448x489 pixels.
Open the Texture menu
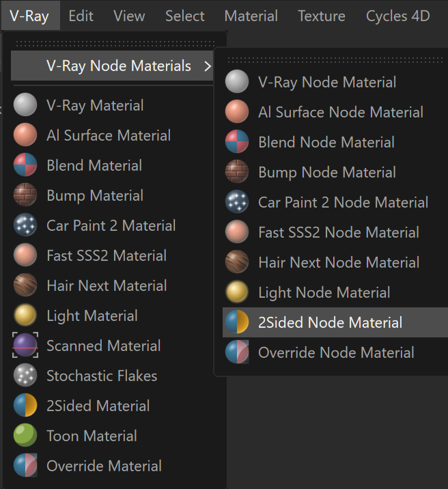[x=322, y=16]
